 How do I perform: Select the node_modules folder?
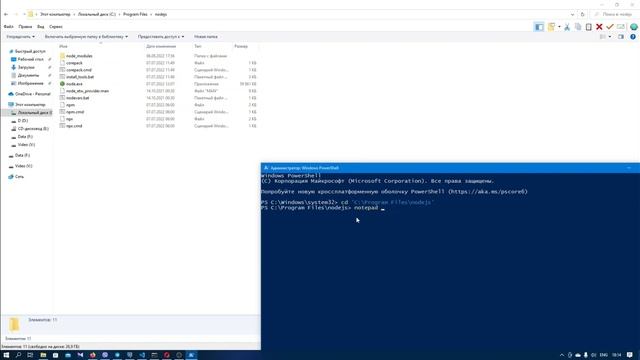(79, 56)
